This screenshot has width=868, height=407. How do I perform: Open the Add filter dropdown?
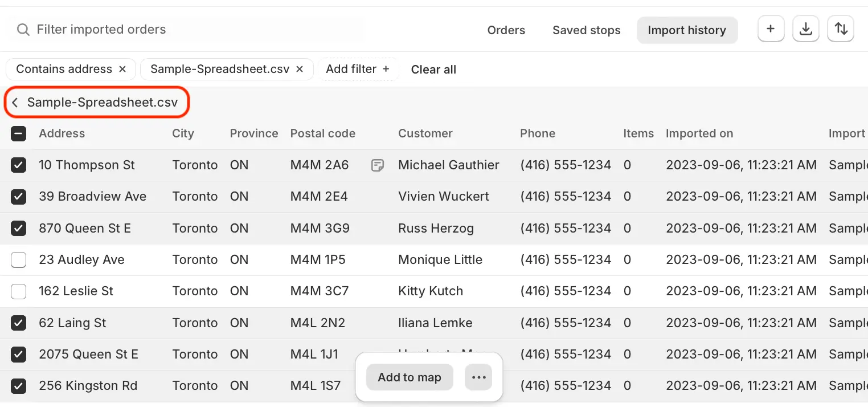click(358, 69)
